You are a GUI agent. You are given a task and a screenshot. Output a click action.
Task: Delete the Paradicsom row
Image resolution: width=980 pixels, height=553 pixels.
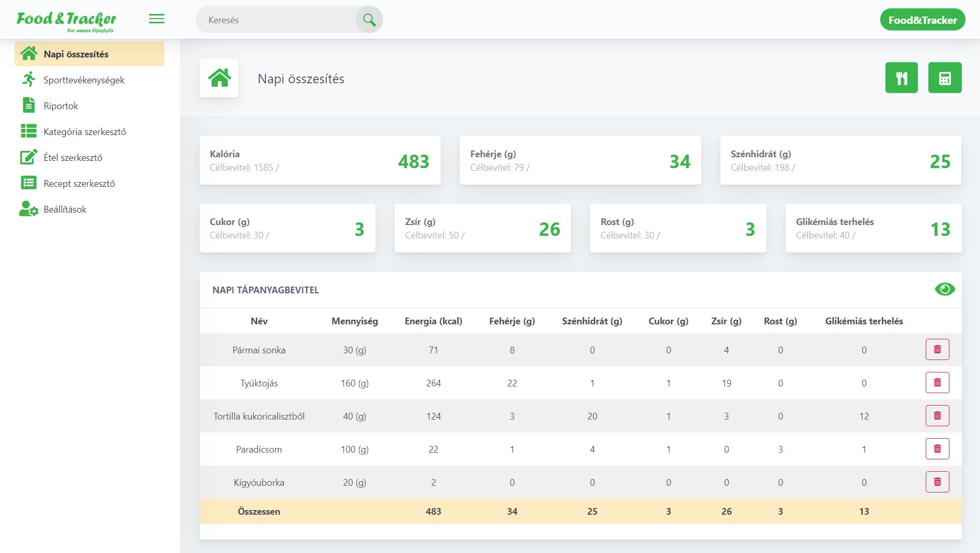937,449
